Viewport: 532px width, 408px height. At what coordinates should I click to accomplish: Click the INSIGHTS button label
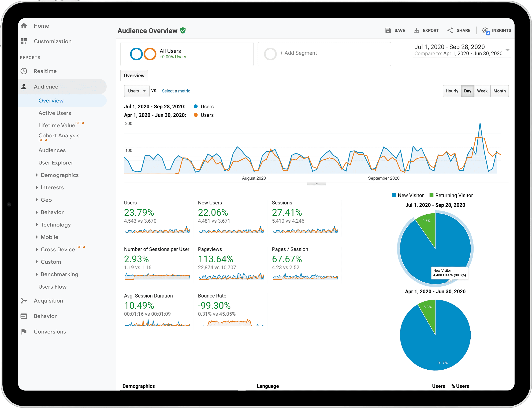click(x=501, y=31)
